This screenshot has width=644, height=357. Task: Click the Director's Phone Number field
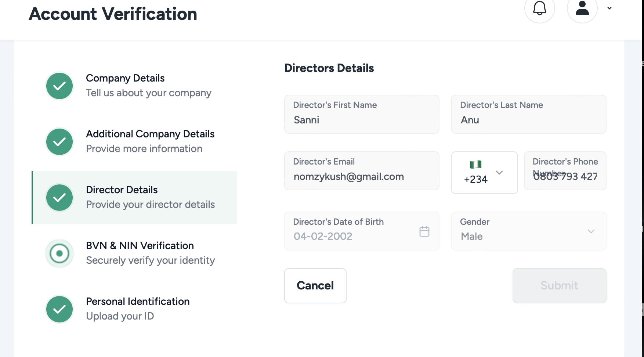[565, 176]
